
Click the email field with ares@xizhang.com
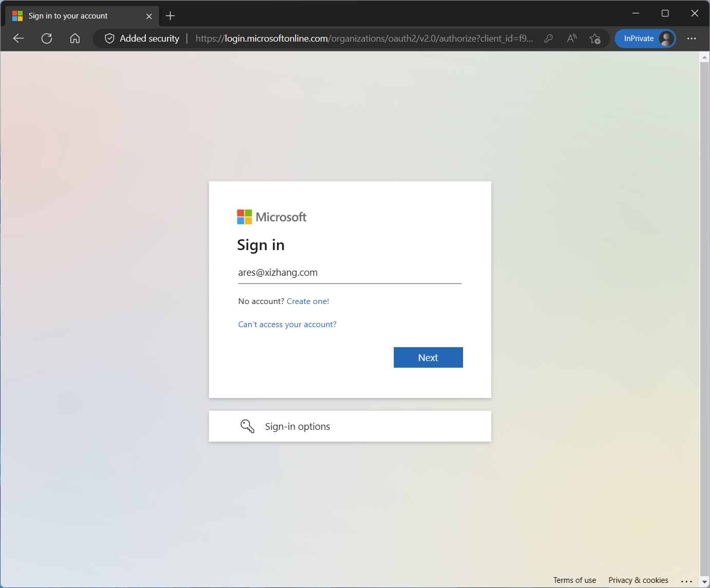(350, 273)
